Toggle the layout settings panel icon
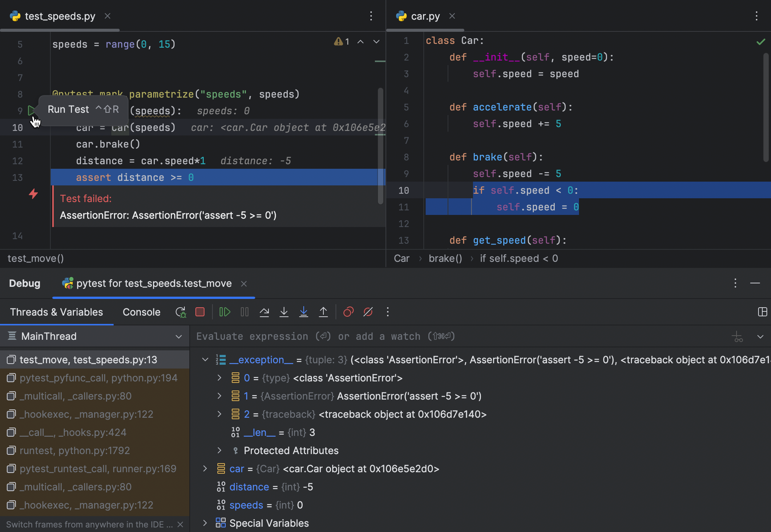Screen dimensions: 771x532 coord(763,312)
